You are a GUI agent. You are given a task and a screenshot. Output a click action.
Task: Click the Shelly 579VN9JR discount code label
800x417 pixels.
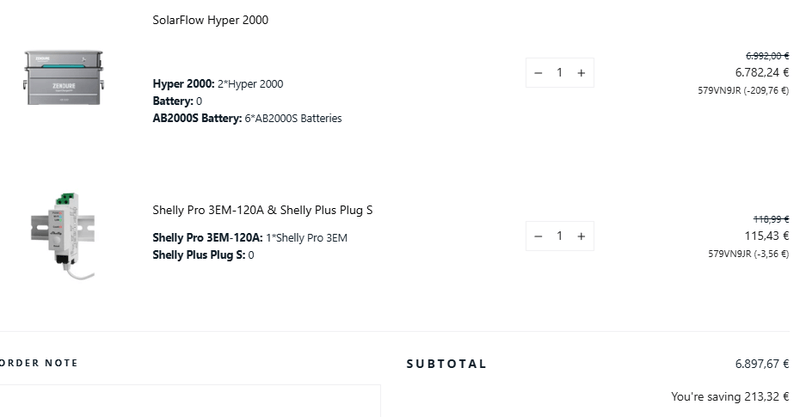748,254
